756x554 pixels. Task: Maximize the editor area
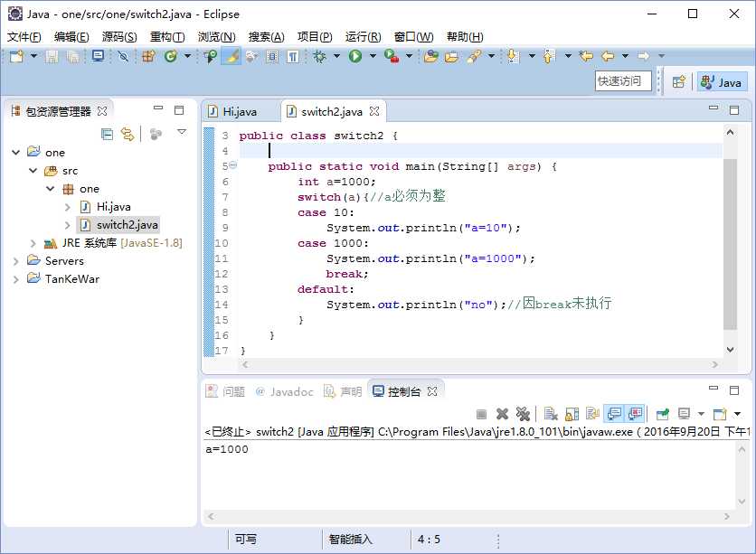733,110
